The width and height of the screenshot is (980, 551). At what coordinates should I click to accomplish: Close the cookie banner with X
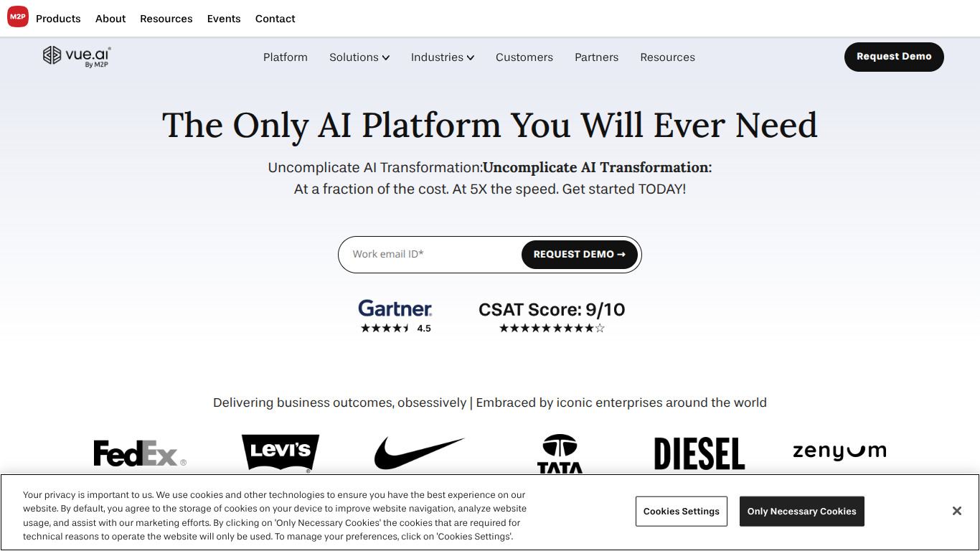(957, 511)
